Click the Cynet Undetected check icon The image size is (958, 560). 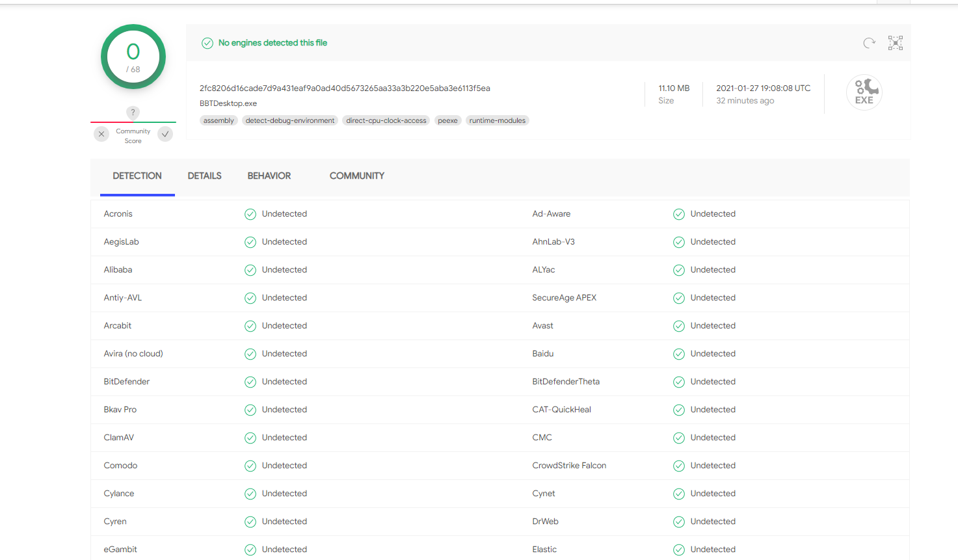pos(679,494)
